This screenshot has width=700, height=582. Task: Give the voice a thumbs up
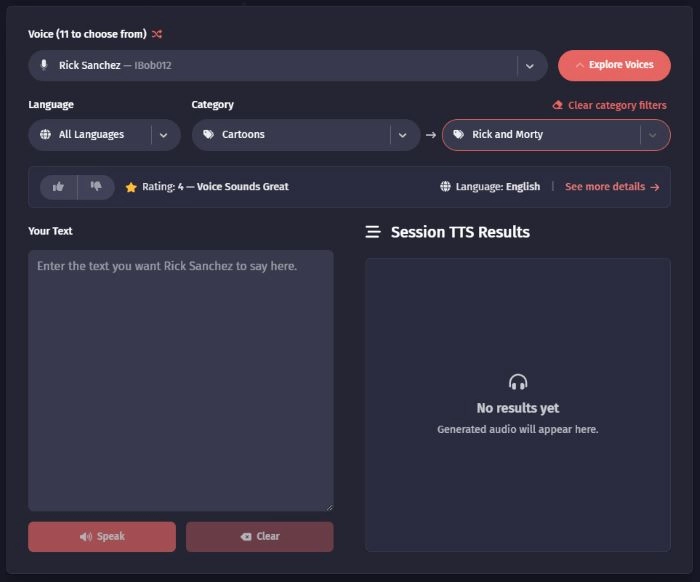click(58, 187)
